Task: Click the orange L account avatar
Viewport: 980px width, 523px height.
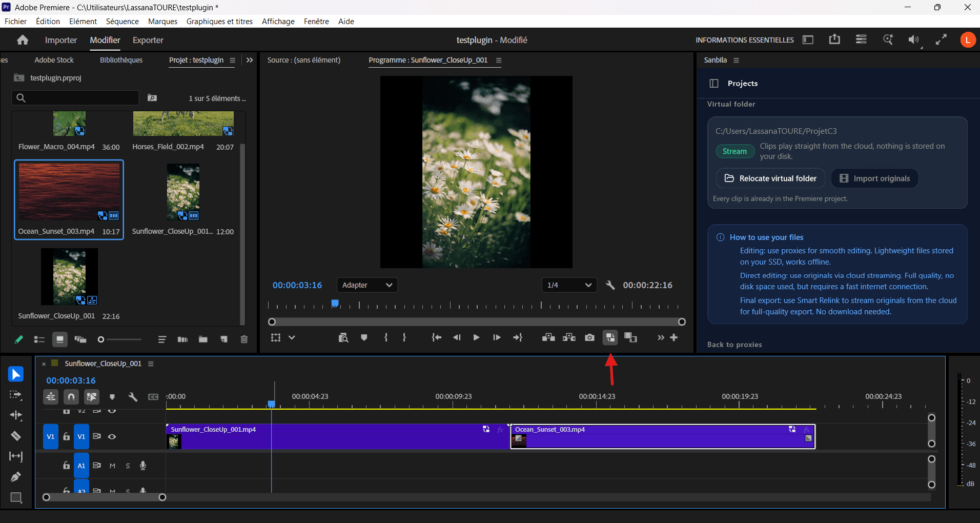Action: (x=968, y=39)
